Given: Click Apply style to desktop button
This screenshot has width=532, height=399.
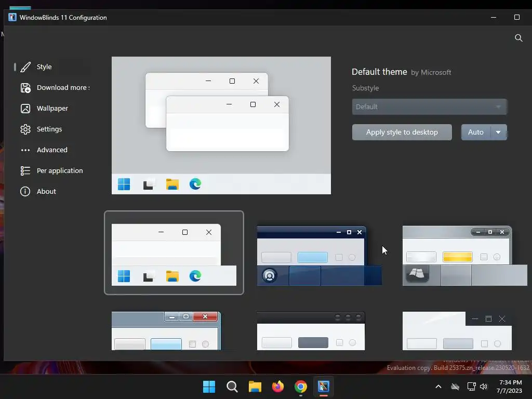Looking at the screenshot, I should click(402, 132).
